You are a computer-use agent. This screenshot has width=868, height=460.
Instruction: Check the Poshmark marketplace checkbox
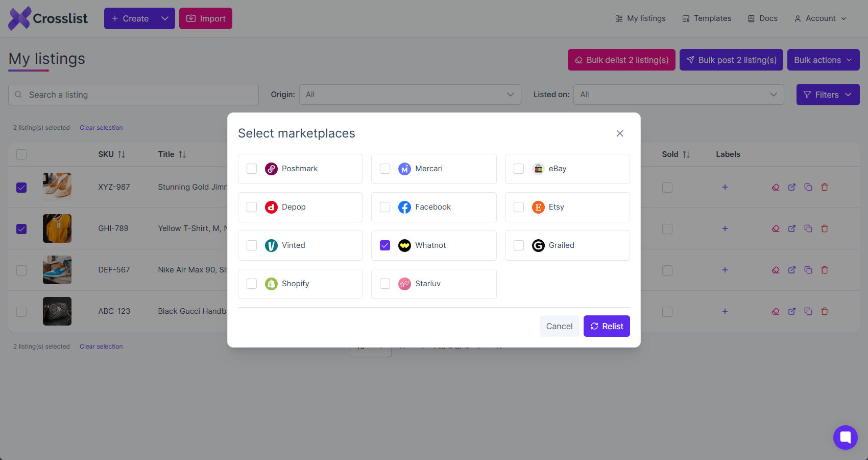252,169
